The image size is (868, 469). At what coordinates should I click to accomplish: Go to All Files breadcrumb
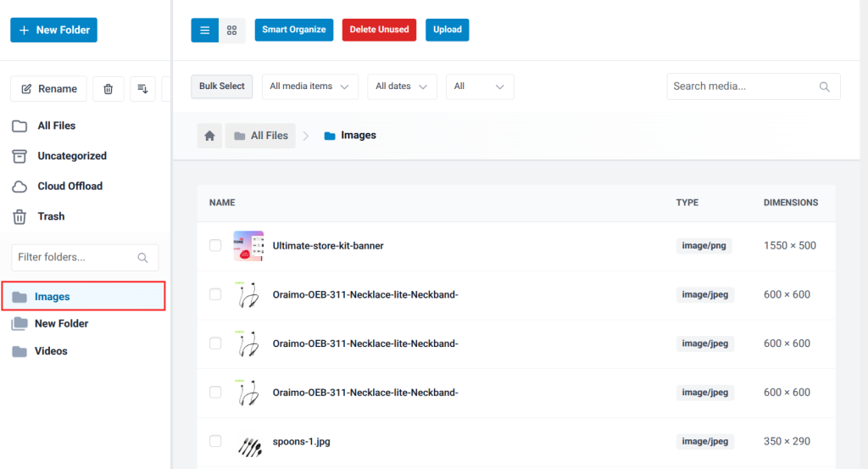260,136
